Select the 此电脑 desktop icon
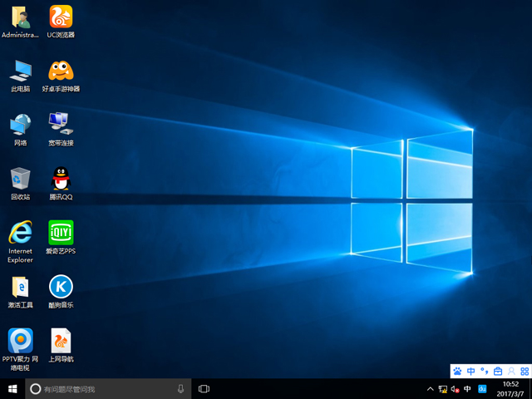532x399 pixels. point(20,71)
